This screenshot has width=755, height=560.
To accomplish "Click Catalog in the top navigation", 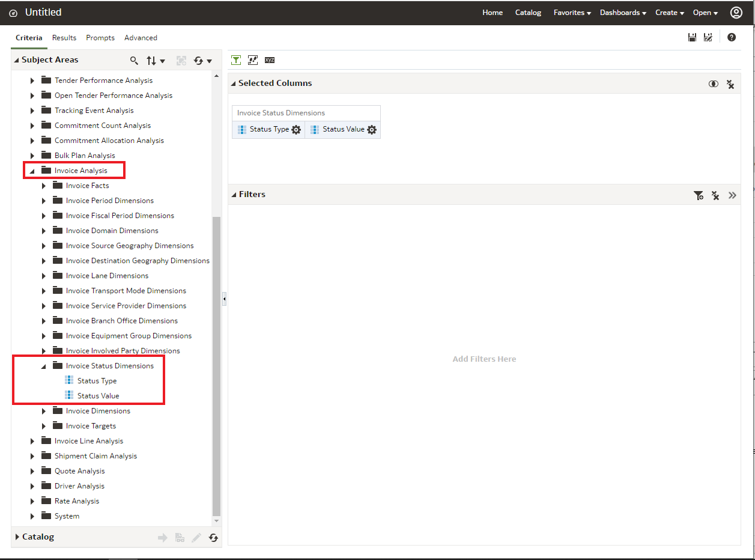I will coord(528,13).
